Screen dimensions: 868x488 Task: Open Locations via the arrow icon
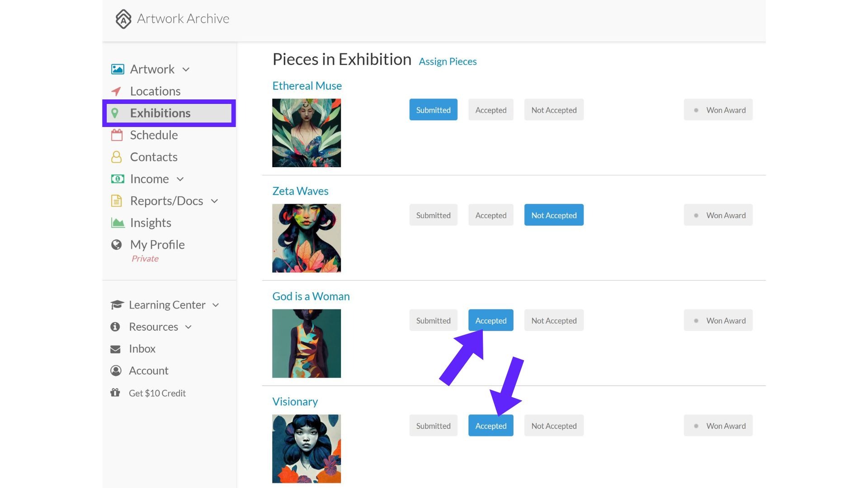point(116,91)
